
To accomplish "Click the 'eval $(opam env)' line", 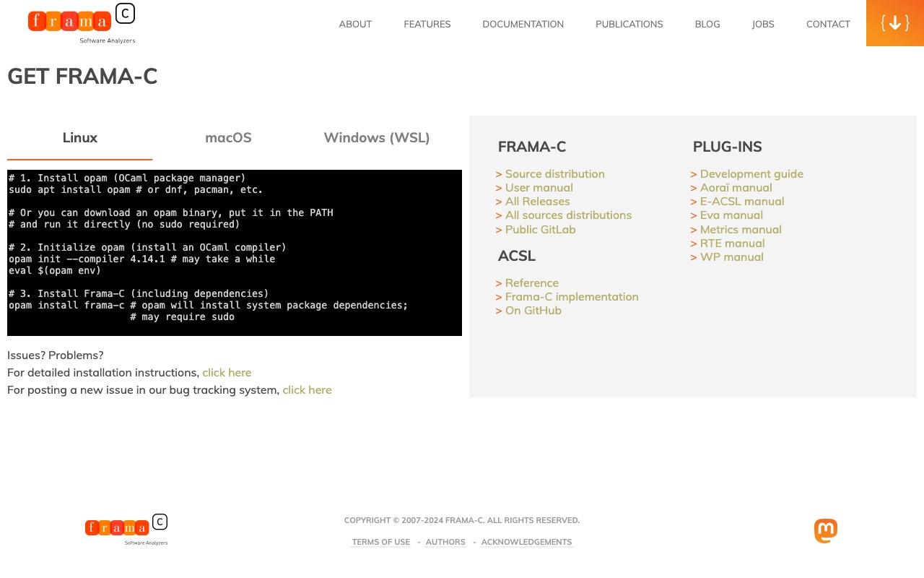I will click(x=55, y=270).
